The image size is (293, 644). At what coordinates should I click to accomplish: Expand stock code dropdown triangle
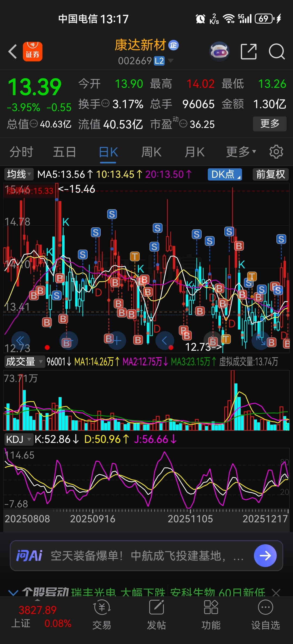click(x=171, y=60)
